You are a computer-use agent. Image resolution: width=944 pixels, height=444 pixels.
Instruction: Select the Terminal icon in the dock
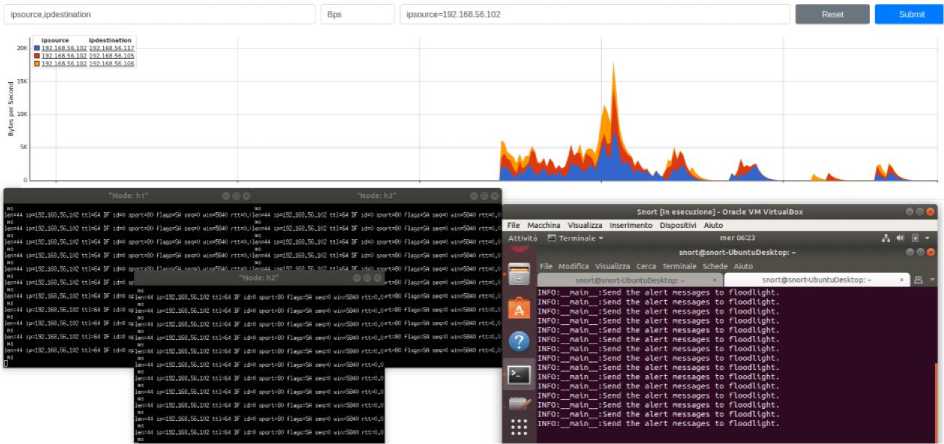(x=519, y=374)
